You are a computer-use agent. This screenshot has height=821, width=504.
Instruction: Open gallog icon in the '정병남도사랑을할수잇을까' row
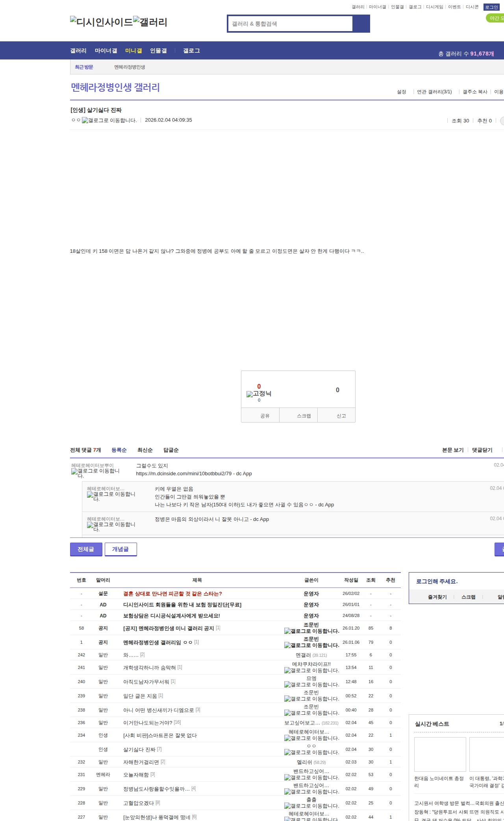pyautogui.click(x=311, y=792)
